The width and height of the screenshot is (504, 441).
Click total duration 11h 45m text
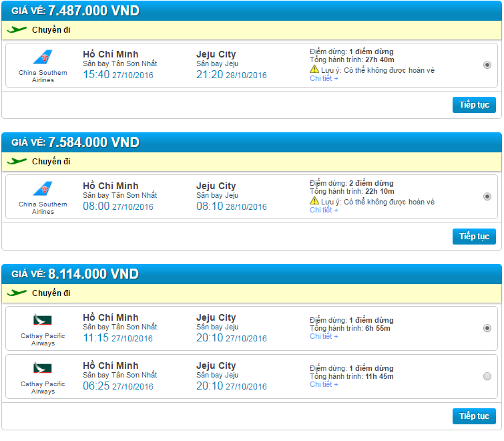(x=379, y=376)
